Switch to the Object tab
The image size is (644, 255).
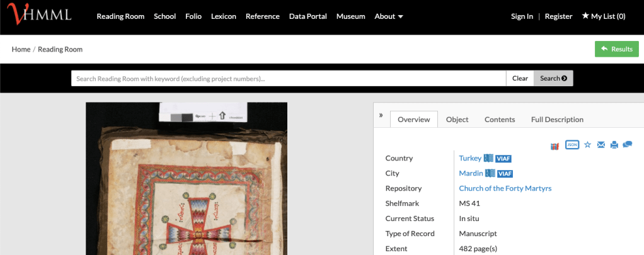[457, 120]
